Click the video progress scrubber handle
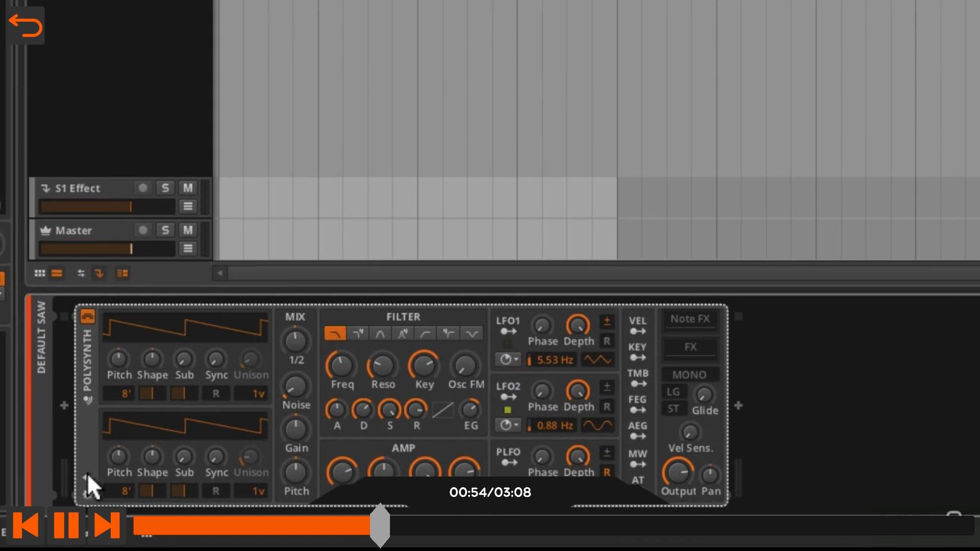 click(x=380, y=525)
